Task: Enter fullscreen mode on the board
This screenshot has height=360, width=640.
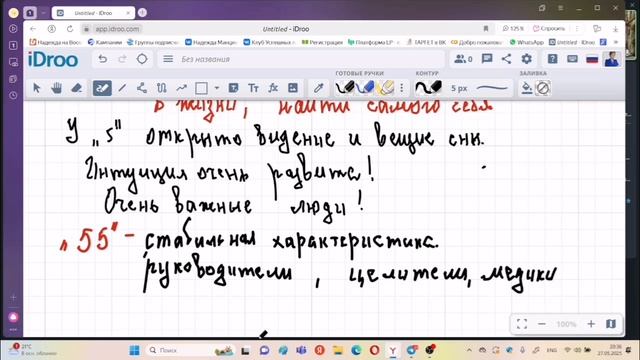Action: pyautogui.click(x=522, y=324)
